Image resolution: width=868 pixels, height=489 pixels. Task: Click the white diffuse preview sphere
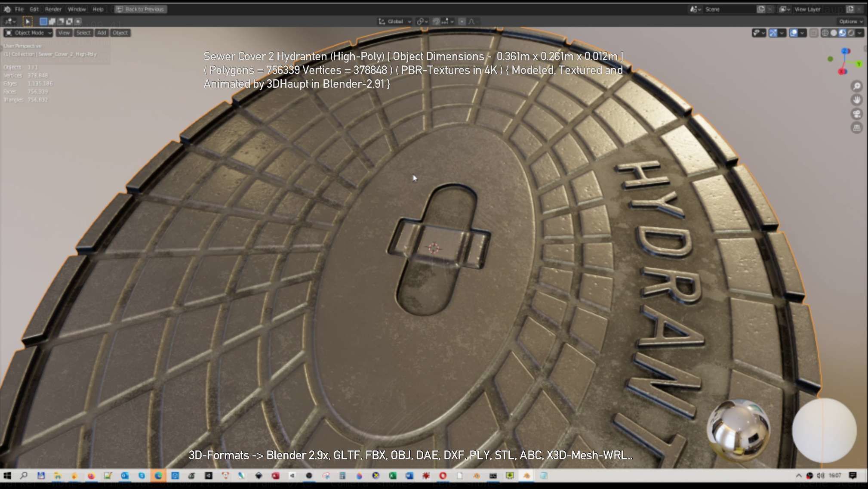click(824, 430)
